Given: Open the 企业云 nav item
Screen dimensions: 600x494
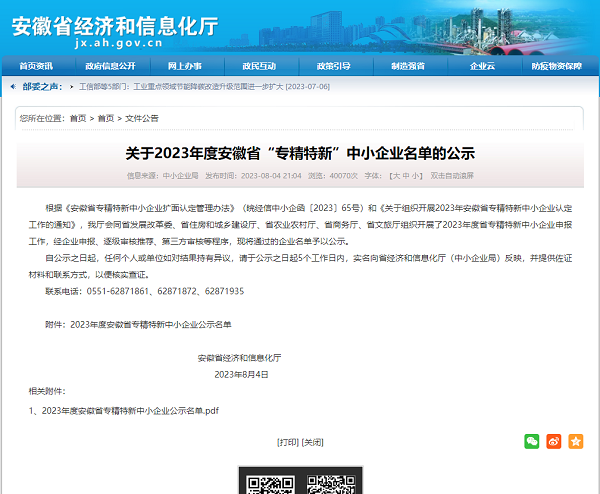Looking at the screenshot, I should (x=483, y=66).
